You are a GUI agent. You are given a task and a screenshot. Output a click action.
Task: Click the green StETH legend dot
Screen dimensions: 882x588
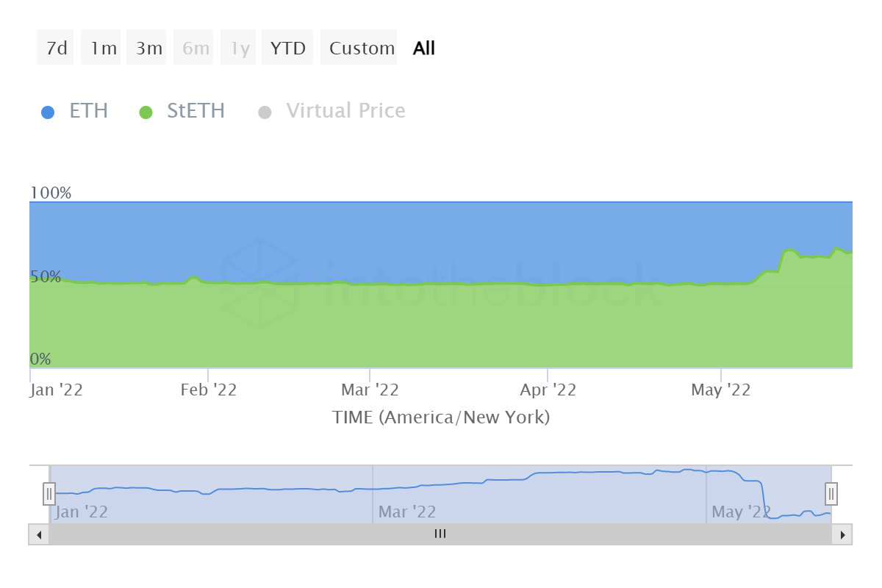[146, 112]
